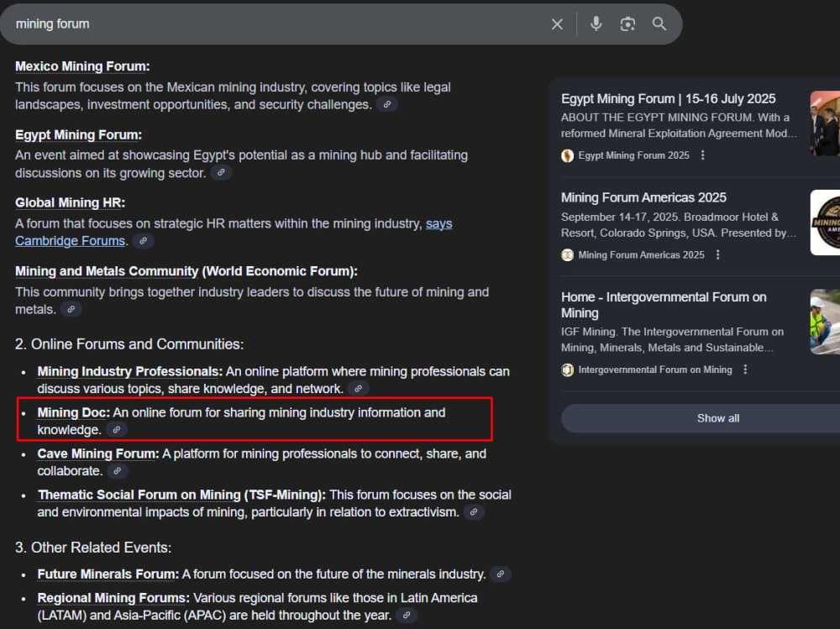
Task: Click the 'Mining Doc:' term
Action: click(73, 412)
